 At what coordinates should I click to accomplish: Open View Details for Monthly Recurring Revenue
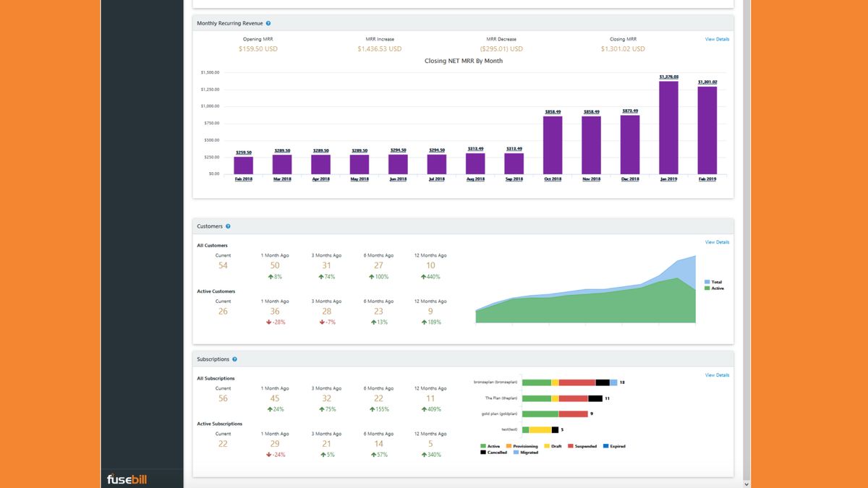pos(717,39)
